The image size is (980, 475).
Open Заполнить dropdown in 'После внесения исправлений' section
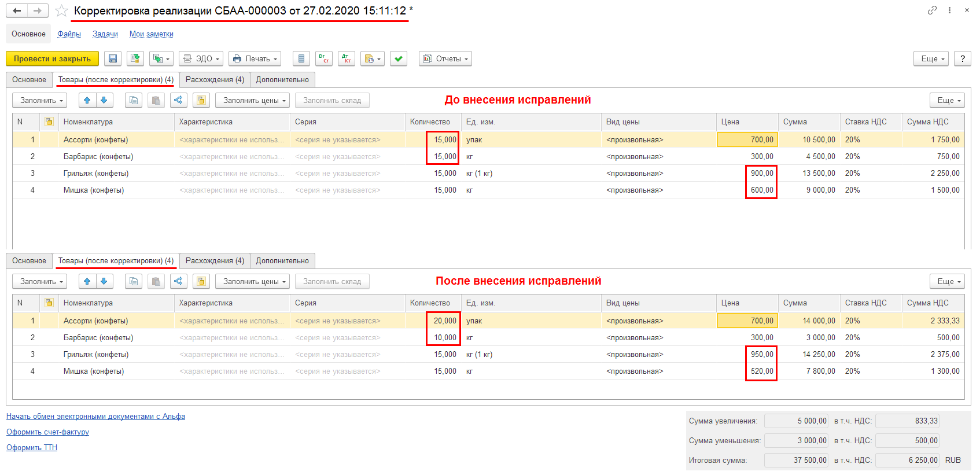(x=39, y=281)
